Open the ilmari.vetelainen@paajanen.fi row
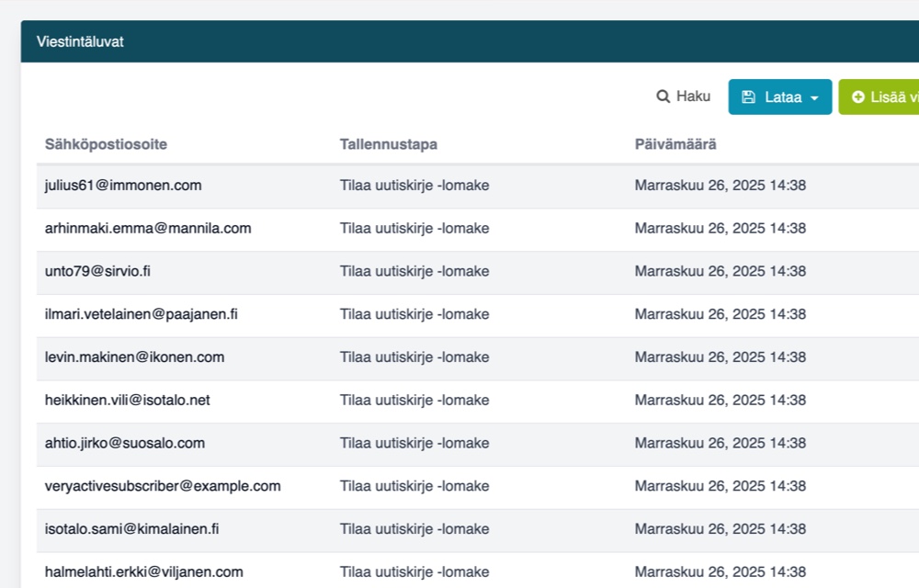 pyautogui.click(x=142, y=314)
